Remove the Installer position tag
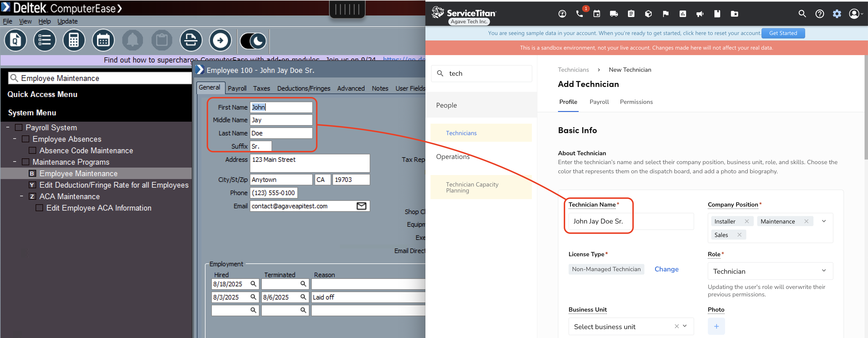The image size is (868, 338). click(x=747, y=221)
